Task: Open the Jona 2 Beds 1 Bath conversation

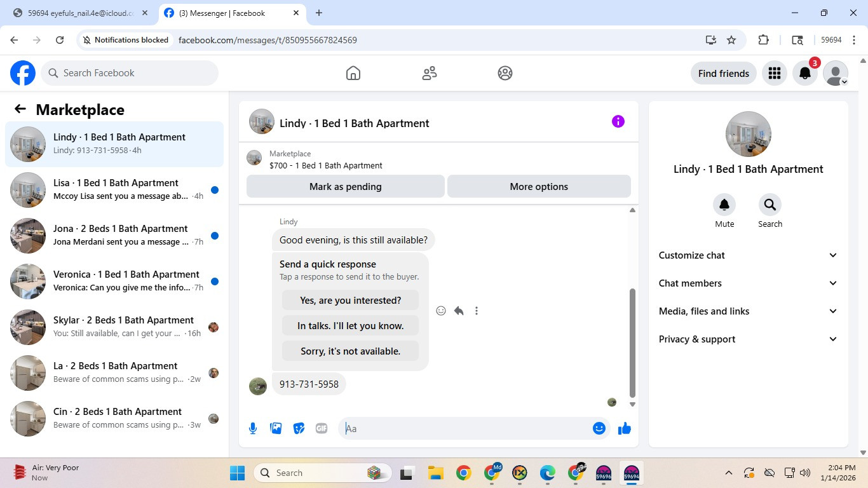Action: click(114, 236)
